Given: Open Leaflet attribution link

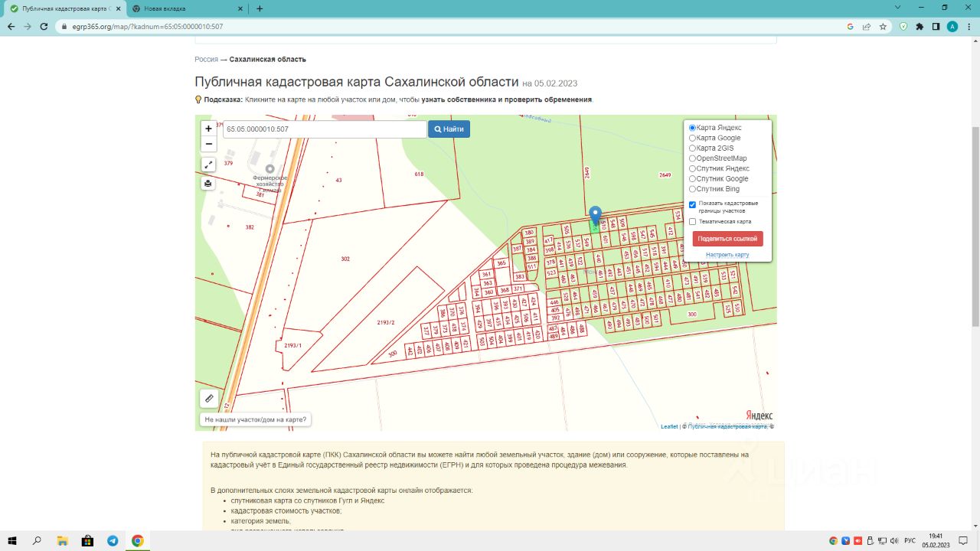Looking at the screenshot, I should [x=669, y=426].
